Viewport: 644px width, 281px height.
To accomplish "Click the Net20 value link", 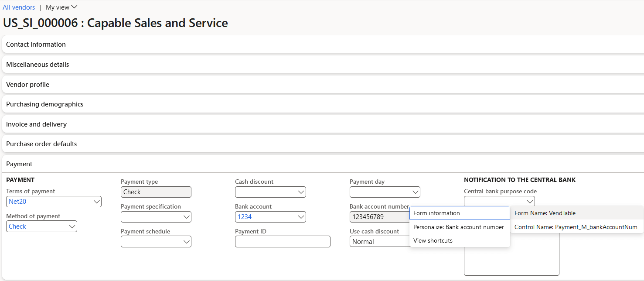I will pyautogui.click(x=17, y=202).
